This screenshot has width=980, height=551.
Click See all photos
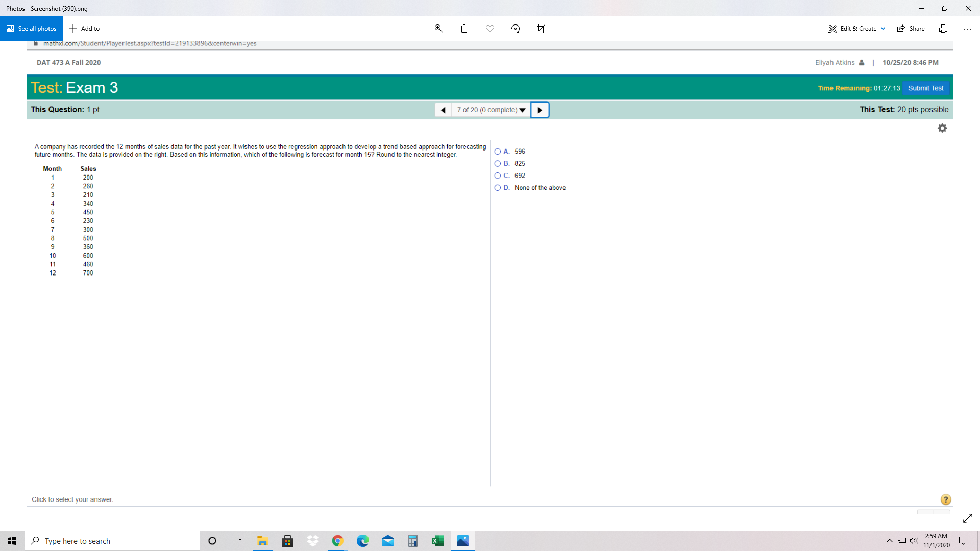pos(32,29)
